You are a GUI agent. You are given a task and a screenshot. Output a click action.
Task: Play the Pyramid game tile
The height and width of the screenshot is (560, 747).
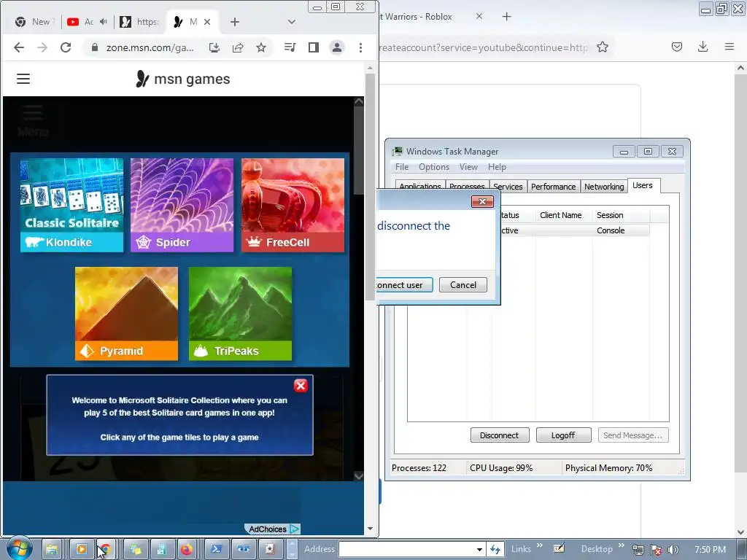point(126,314)
